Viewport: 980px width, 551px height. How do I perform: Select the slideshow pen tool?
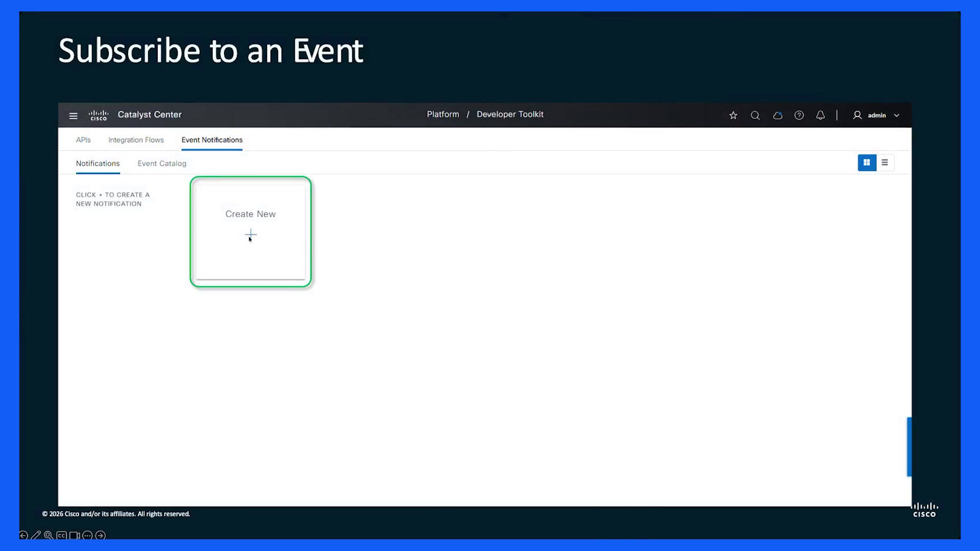point(36,535)
